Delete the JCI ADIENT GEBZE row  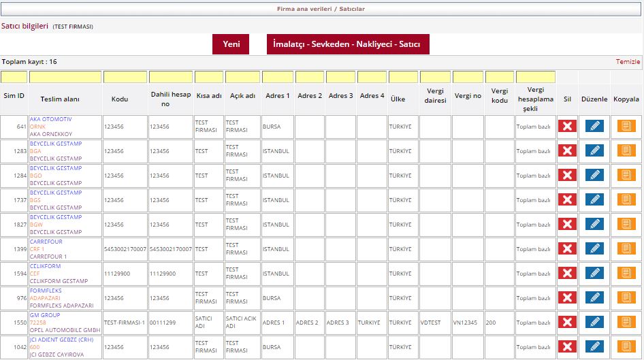click(567, 346)
